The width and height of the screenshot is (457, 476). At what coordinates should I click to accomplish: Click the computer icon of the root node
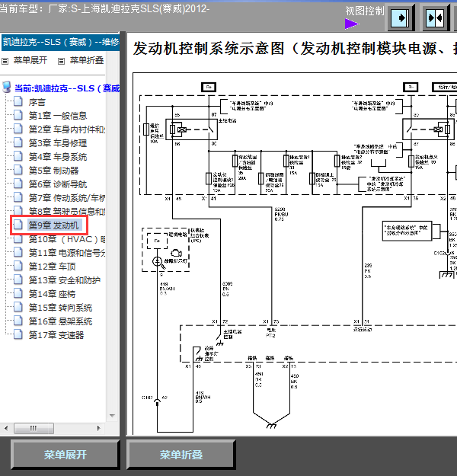pos(7,87)
